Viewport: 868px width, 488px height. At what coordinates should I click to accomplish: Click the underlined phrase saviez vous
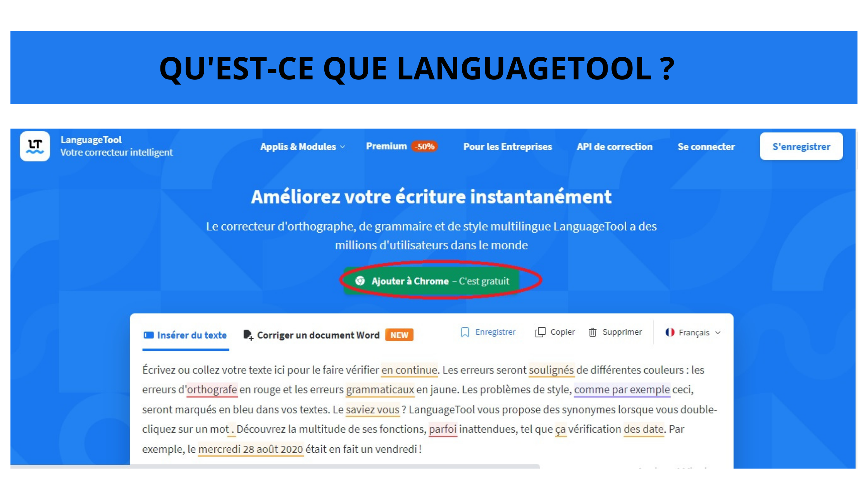point(372,409)
